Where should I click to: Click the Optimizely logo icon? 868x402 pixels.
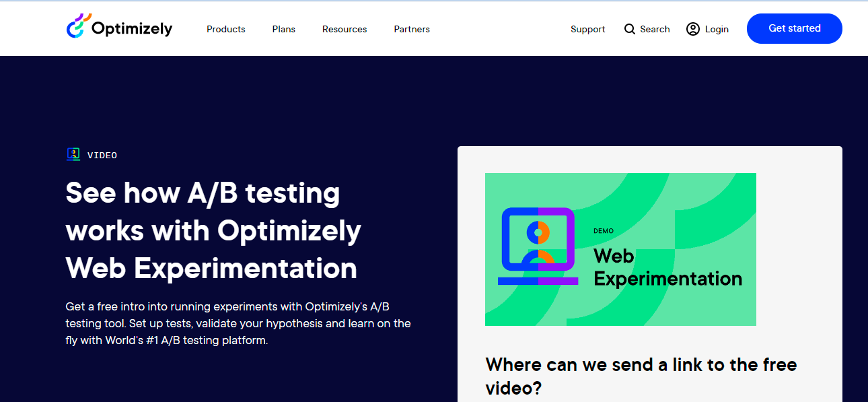coord(77,26)
